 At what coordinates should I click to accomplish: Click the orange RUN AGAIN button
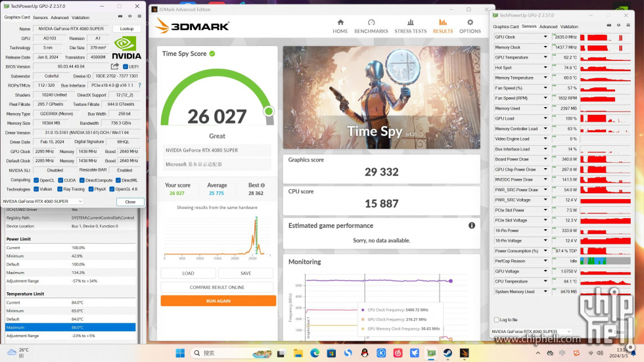tap(218, 301)
